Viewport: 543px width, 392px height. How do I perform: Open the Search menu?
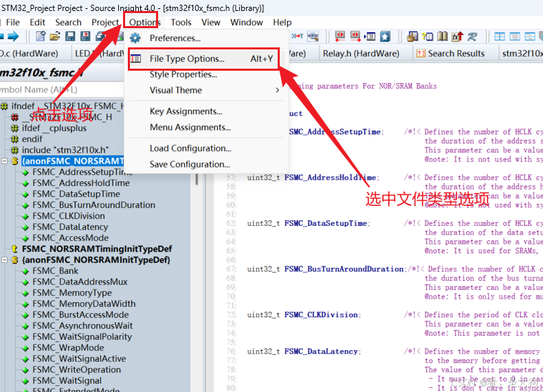68,23
